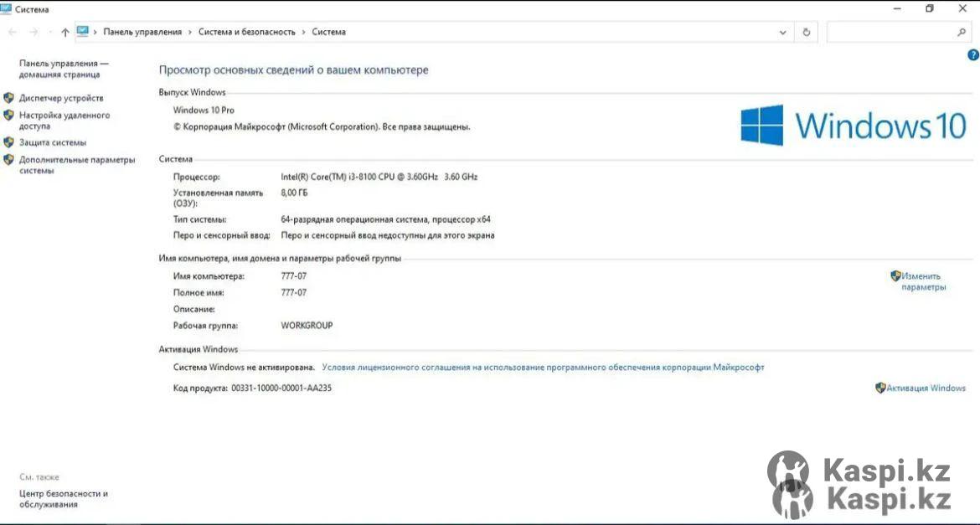Select Система и безопасность breadcrumb

pyautogui.click(x=246, y=32)
